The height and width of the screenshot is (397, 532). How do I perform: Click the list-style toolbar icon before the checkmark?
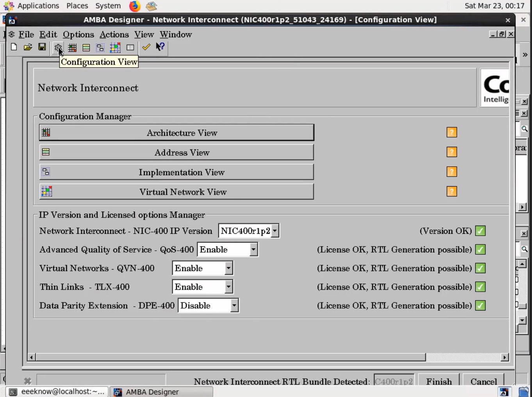[130, 48]
